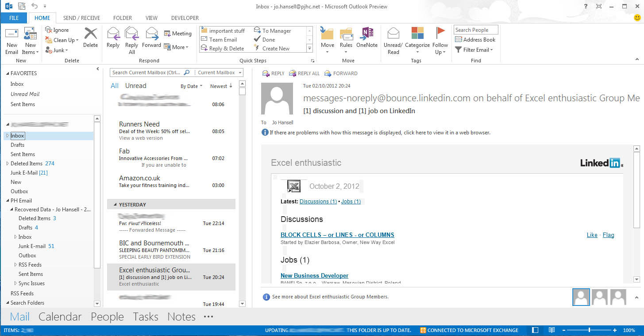This screenshot has width=644, height=336.
Task: Switch to the Calendar view
Action: click(x=60, y=317)
